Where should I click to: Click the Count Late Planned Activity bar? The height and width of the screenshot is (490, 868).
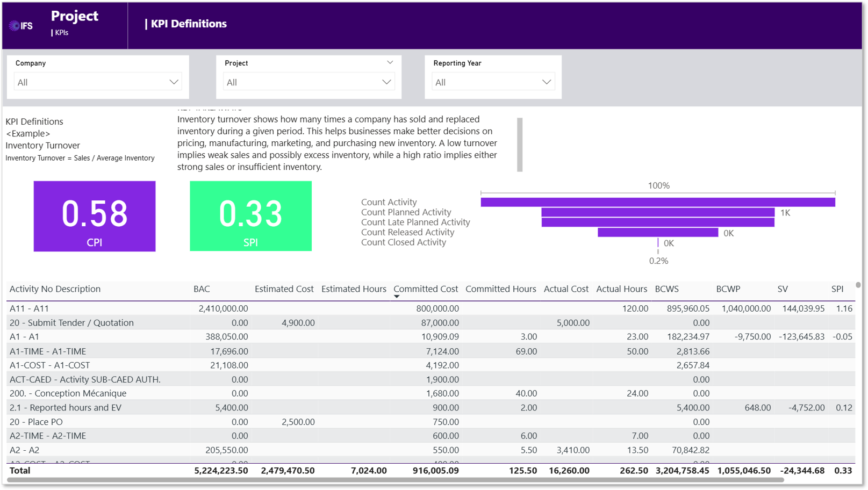pyautogui.click(x=658, y=222)
